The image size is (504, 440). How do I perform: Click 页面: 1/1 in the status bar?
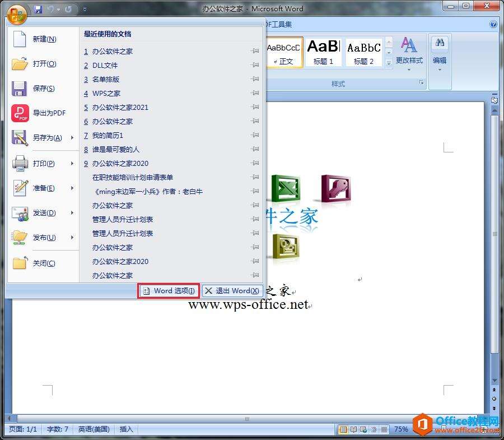[23, 429]
